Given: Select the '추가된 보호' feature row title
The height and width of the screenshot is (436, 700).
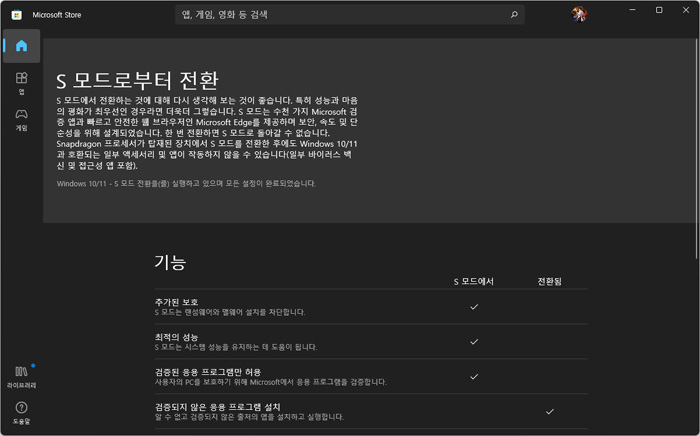Looking at the screenshot, I should [x=176, y=302].
